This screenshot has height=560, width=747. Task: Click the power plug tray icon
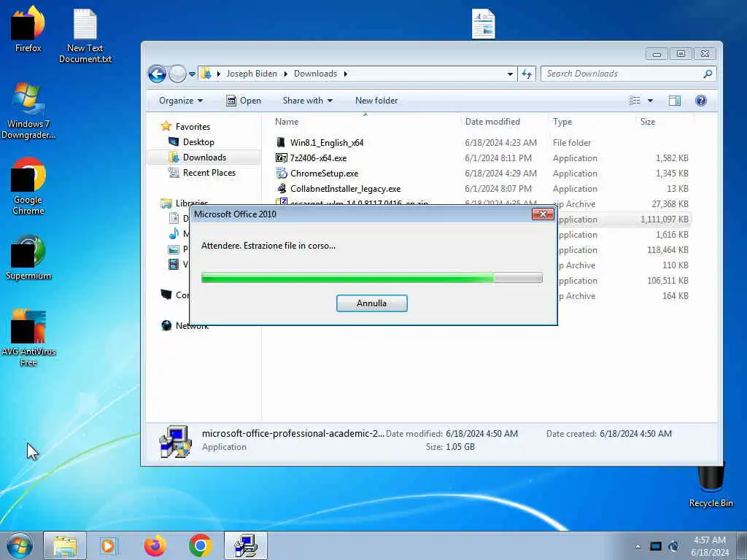673,546
